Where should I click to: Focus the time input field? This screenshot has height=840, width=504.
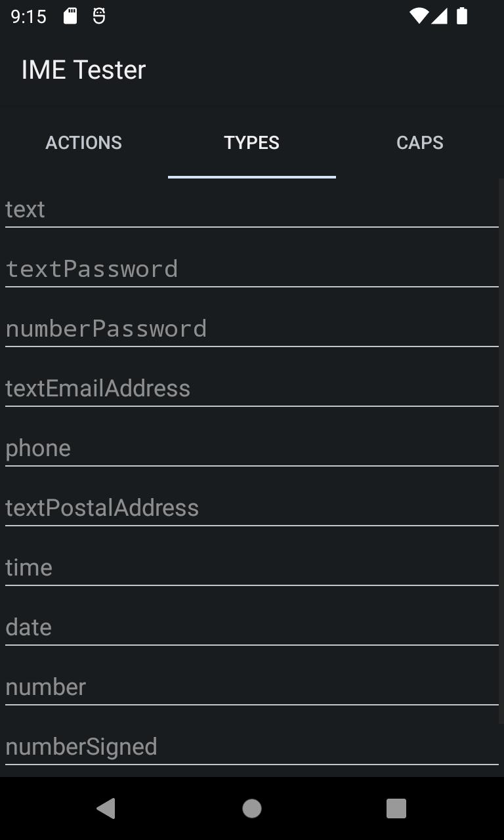tap(252, 568)
